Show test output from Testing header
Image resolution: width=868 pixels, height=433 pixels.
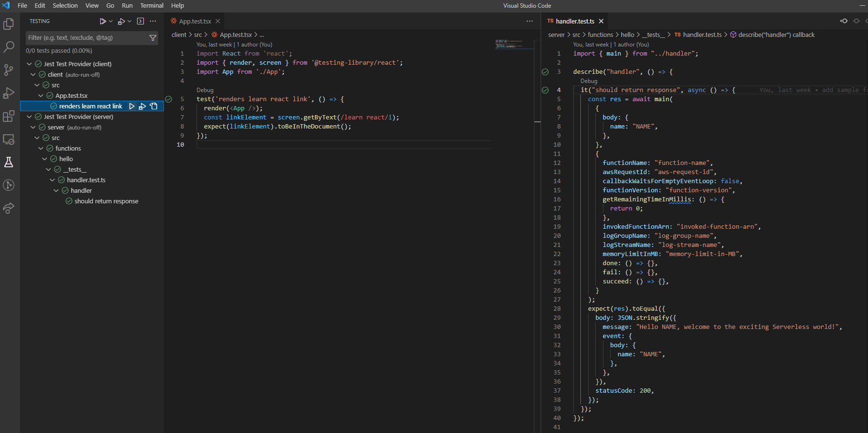click(x=140, y=21)
